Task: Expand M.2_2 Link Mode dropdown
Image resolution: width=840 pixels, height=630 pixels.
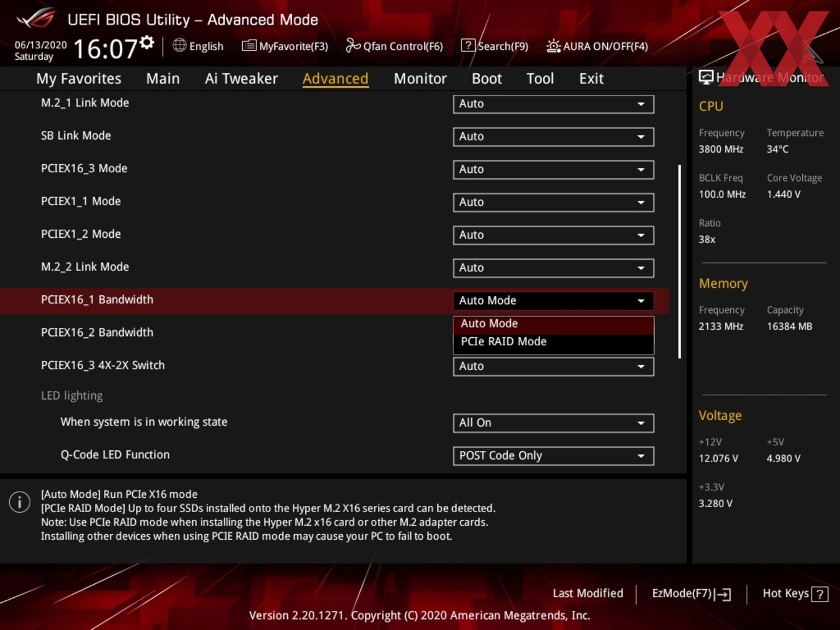Action: point(553,267)
